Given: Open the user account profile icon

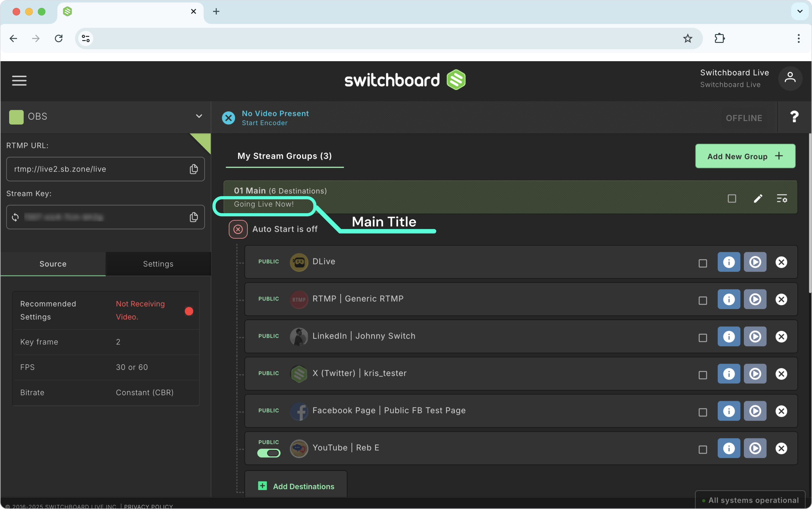Looking at the screenshot, I should click(790, 78).
